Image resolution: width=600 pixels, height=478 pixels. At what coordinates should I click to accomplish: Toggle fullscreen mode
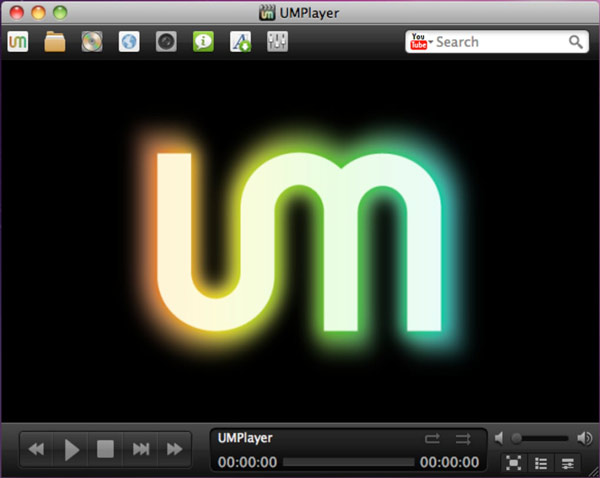click(514, 463)
